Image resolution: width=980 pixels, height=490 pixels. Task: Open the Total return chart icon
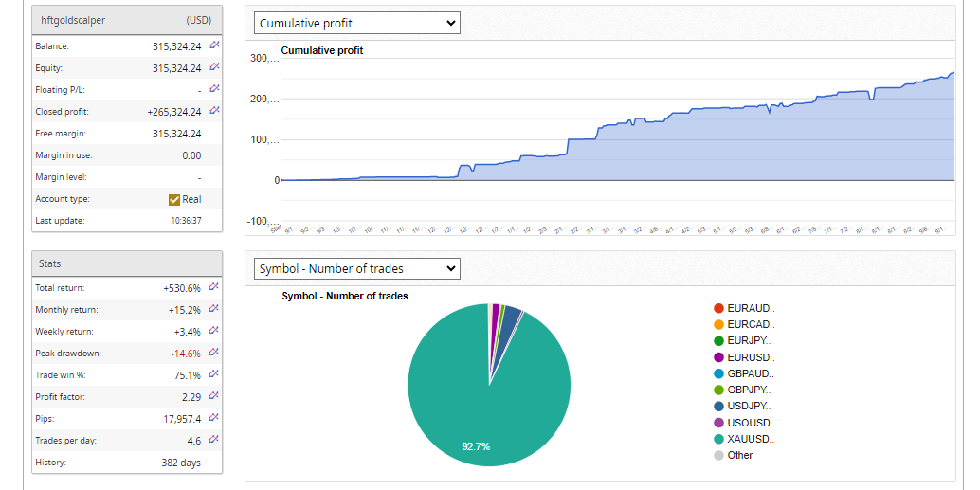pos(214,287)
